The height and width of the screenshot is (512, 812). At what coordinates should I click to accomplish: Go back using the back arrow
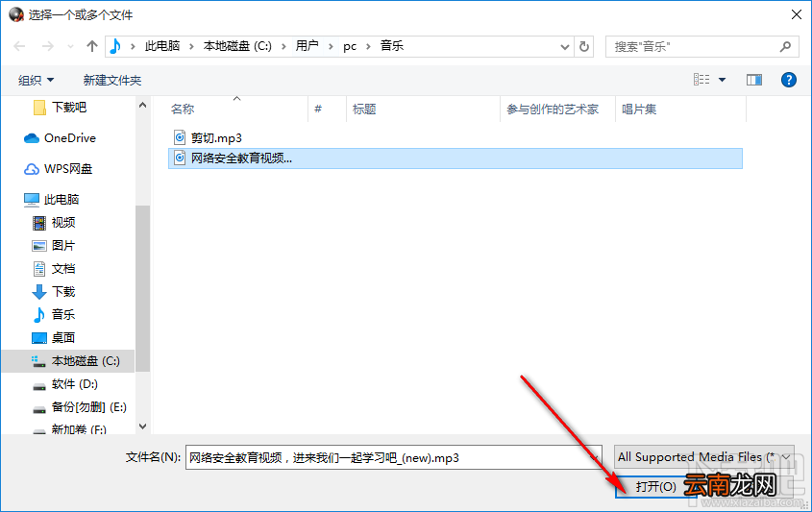pos(19,47)
